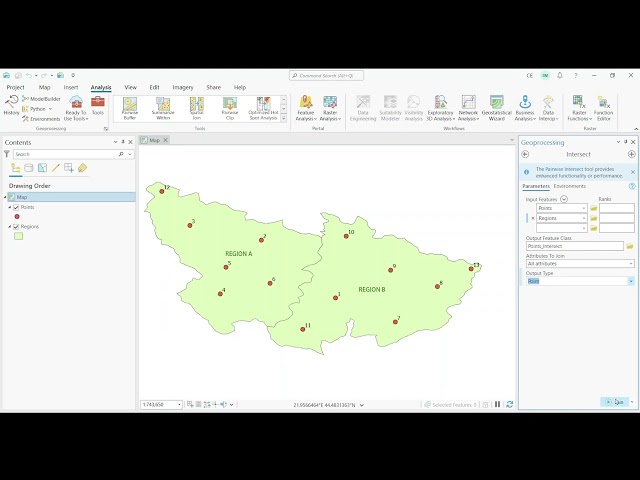This screenshot has height=480, width=640.
Task: Open the map scale dropdown
Action: coord(179,404)
